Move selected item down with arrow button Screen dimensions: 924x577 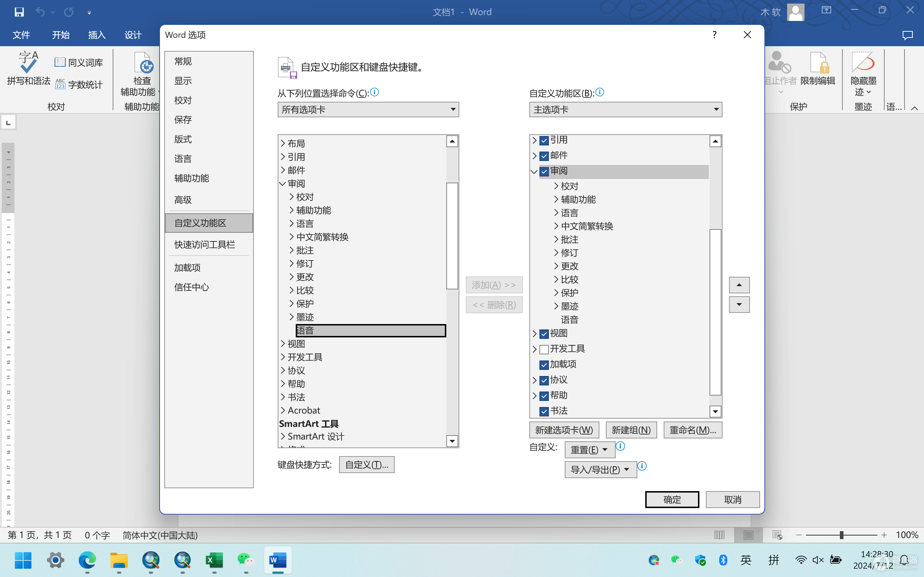(x=739, y=305)
